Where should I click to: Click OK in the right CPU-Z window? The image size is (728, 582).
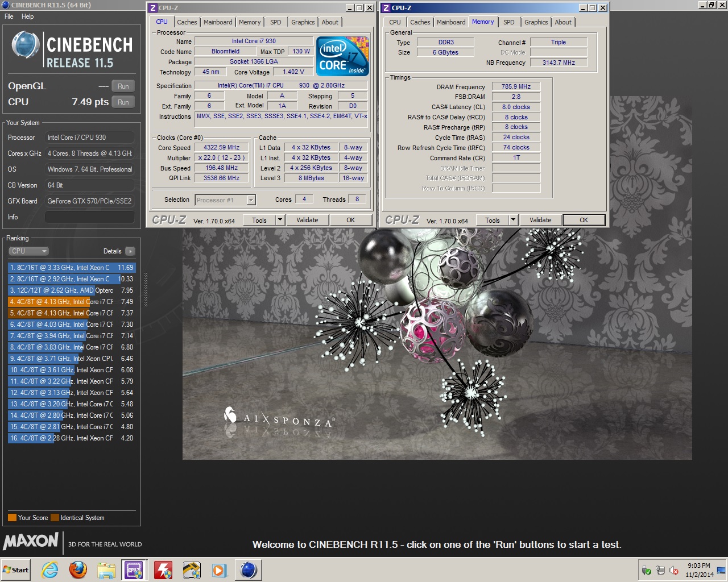tap(584, 220)
